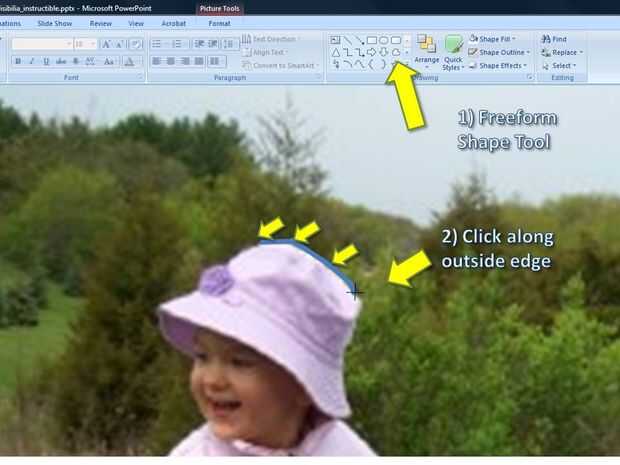Viewport: 620px width, 465px height.
Task: Open the Font name combo box
Action: tap(42, 44)
